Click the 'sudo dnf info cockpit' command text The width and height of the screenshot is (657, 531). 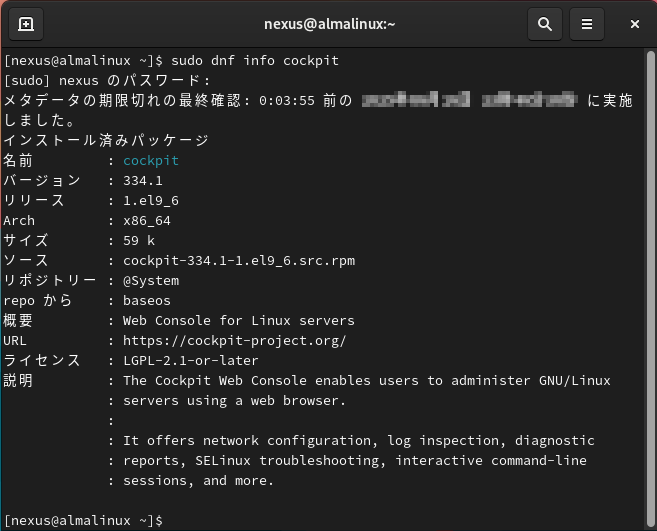tap(257, 61)
